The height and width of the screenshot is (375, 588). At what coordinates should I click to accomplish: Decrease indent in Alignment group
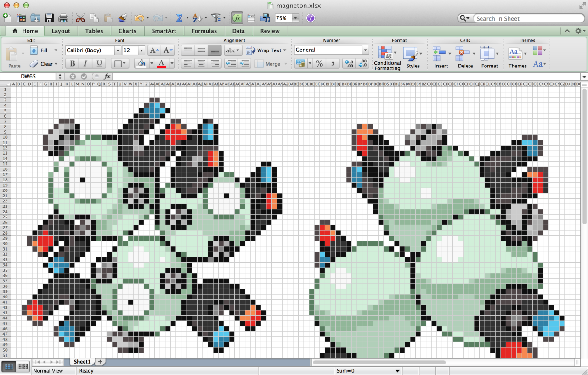pyautogui.click(x=231, y=63)
